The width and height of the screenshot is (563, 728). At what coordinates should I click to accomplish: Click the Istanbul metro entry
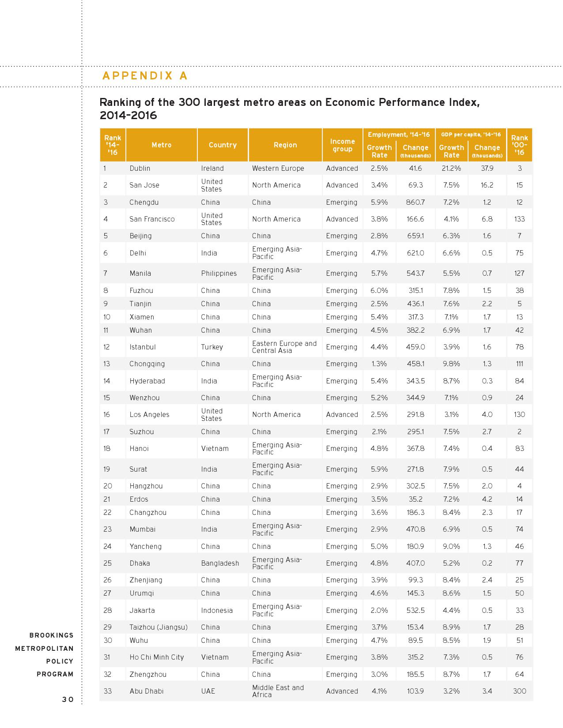143,347
